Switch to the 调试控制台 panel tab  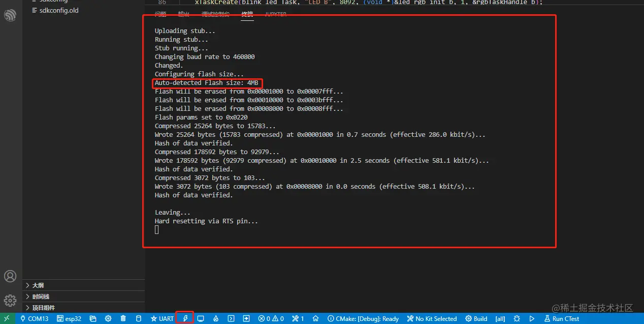(x=215, y=14)
